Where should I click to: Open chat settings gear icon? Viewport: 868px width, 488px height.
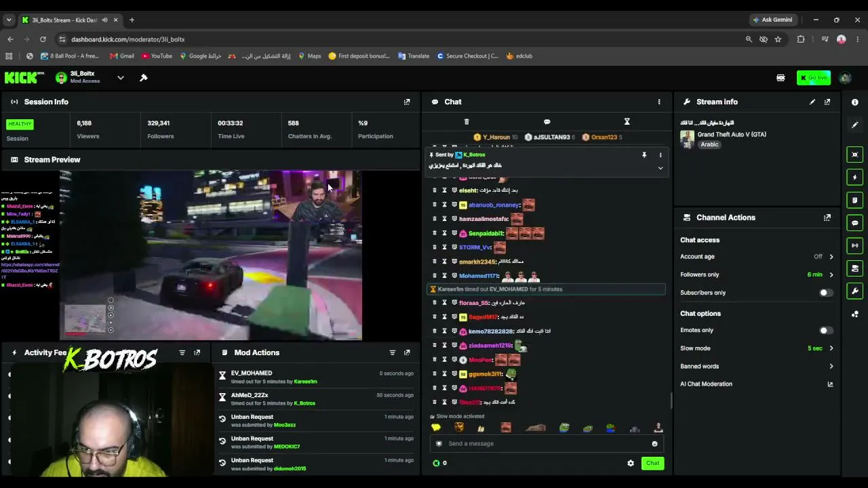pyautogui.click(x=631, y=464)
